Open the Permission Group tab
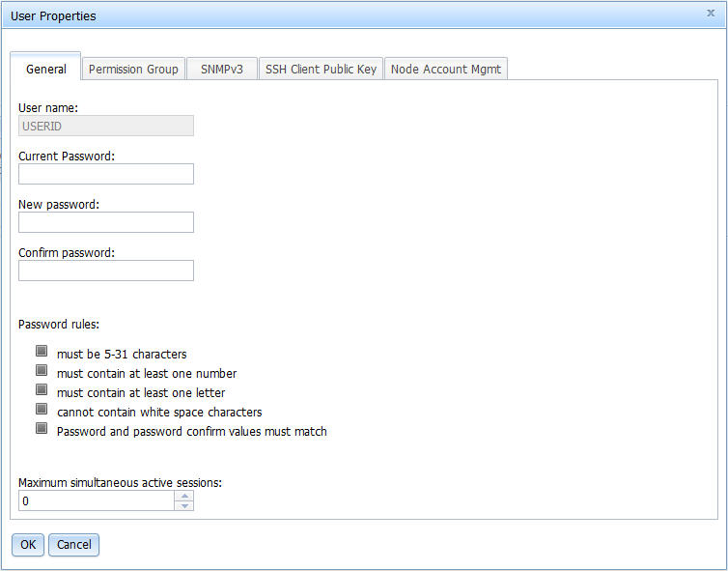 coord(133,70)
